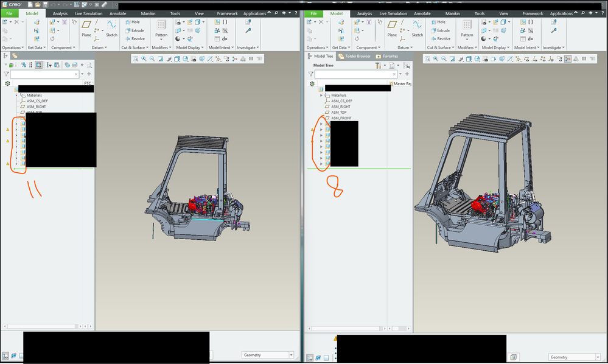Click Revolve in left window ribbon
Viewport: 608px width, 364px height.
tap(135, 39)
